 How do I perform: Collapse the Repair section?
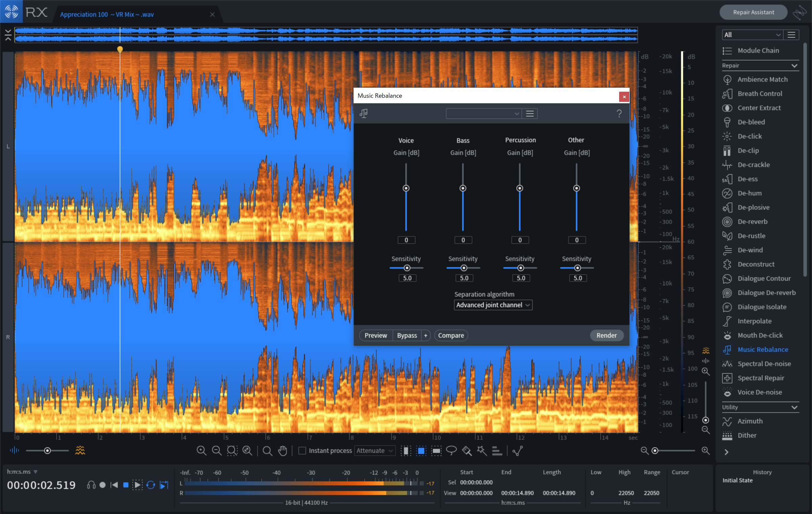pos(794,66)
